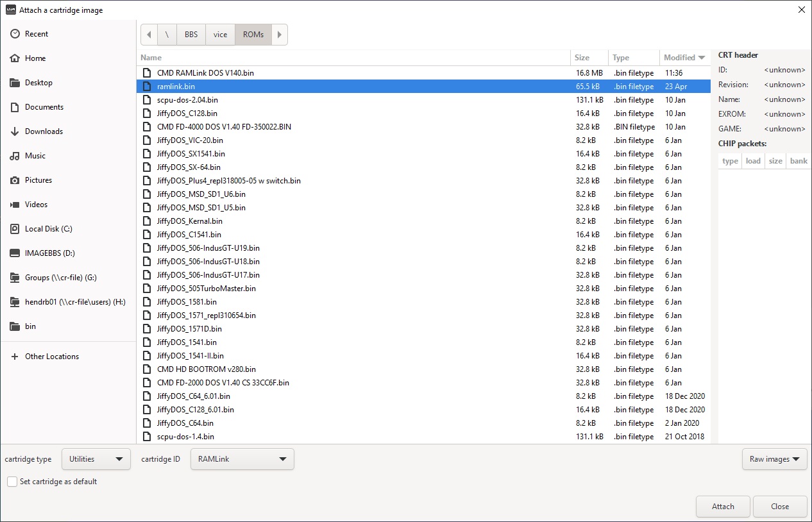Open the cartridge type Utilities dropdown

coord(96,459)
